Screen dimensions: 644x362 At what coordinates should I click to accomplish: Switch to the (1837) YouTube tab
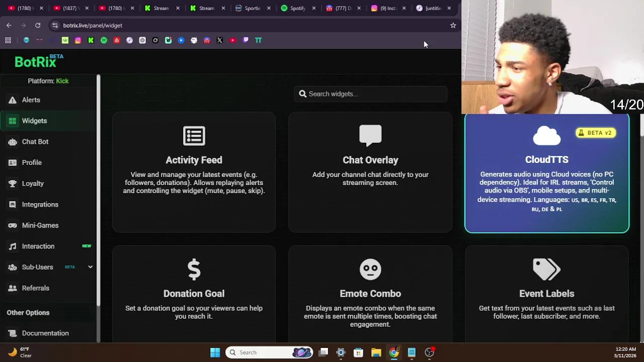[70, 8]
